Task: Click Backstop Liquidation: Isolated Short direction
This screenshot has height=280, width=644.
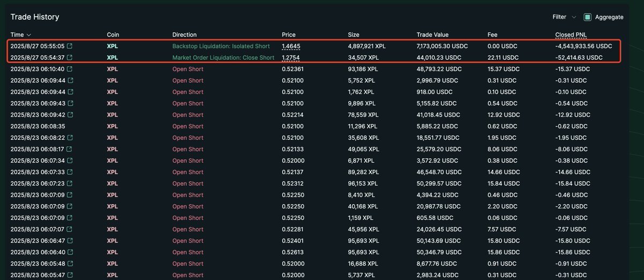Action: click(x=221, y=46)
